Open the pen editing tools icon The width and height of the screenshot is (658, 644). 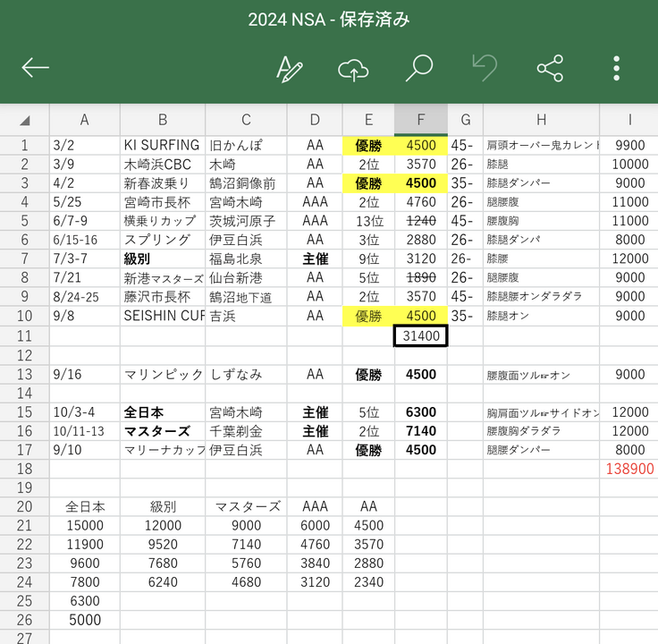coord(289,68)
